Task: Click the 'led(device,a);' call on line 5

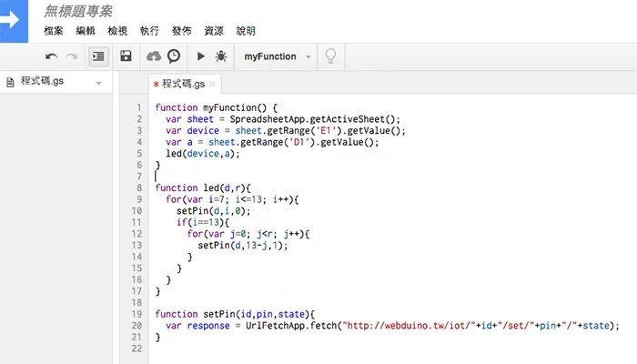Action: point(203,154)
